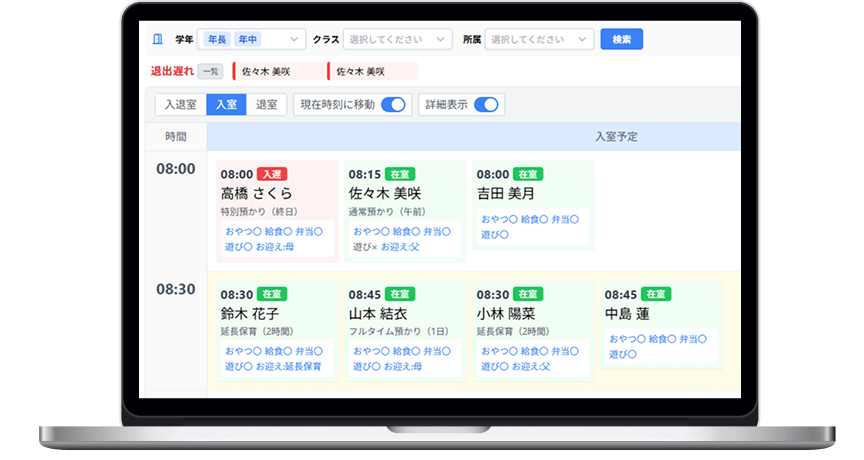Click details box on 中島 蓮 card

[661, 347]
